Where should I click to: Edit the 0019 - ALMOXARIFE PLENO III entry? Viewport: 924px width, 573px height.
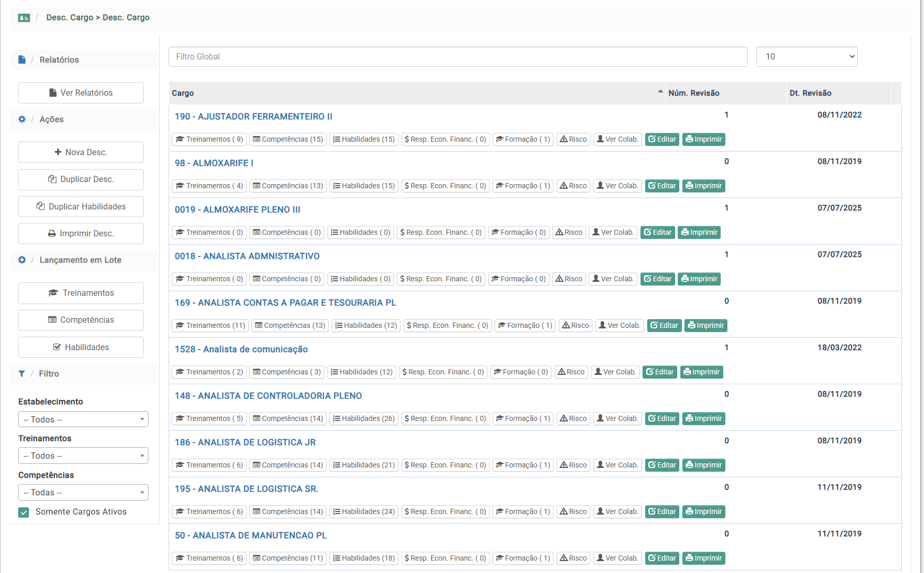658,233
